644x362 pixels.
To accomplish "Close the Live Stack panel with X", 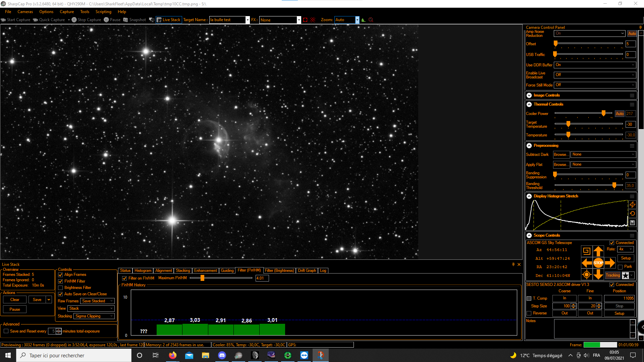I will tap(519, 264).
